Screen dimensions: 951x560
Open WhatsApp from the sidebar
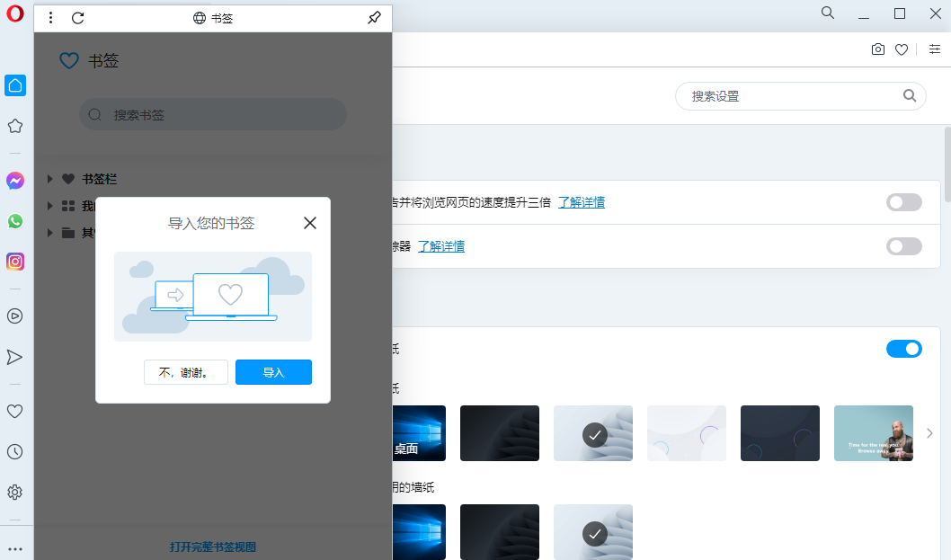click(14, 221)
